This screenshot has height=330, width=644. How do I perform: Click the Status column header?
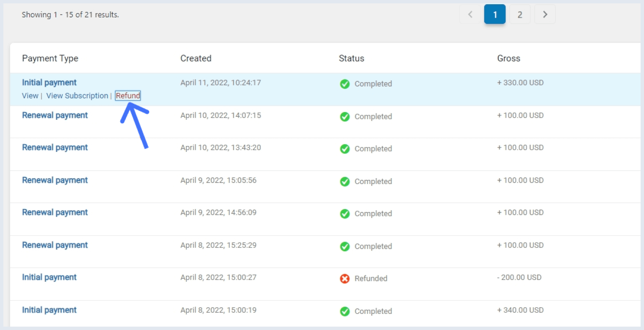[x=351, y=58]
